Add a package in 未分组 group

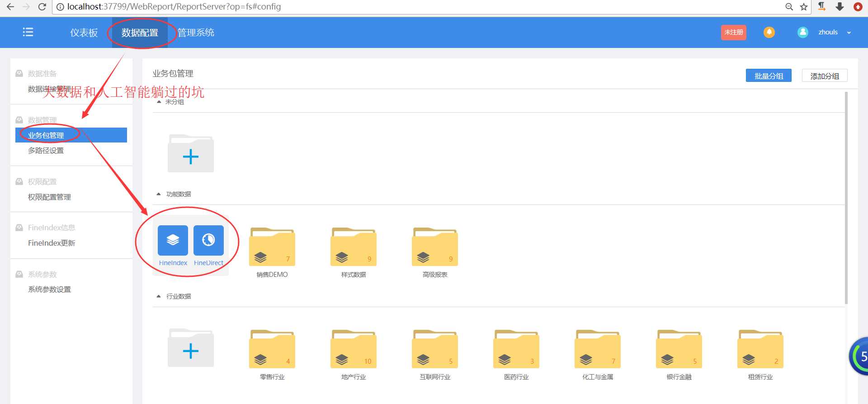tap(191, 154)
